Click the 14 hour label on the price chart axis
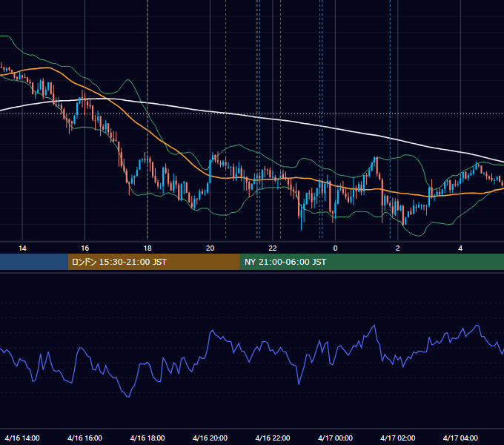Viewport: 504px width, 445px height. tap(22, 248)
